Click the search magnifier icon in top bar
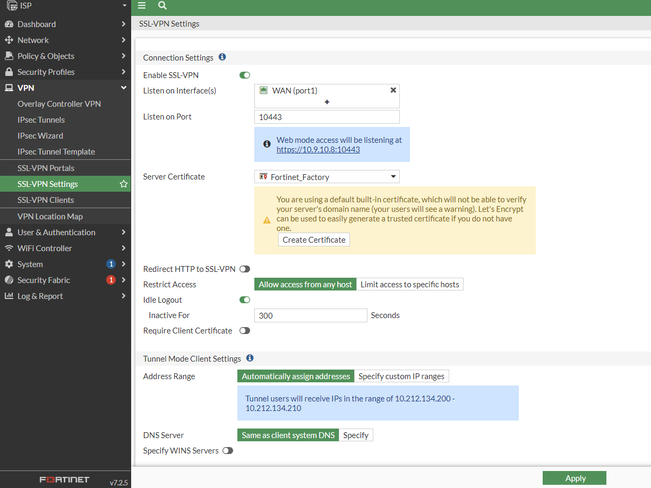The width and height of the screenshot is (651, 488). 162,6
